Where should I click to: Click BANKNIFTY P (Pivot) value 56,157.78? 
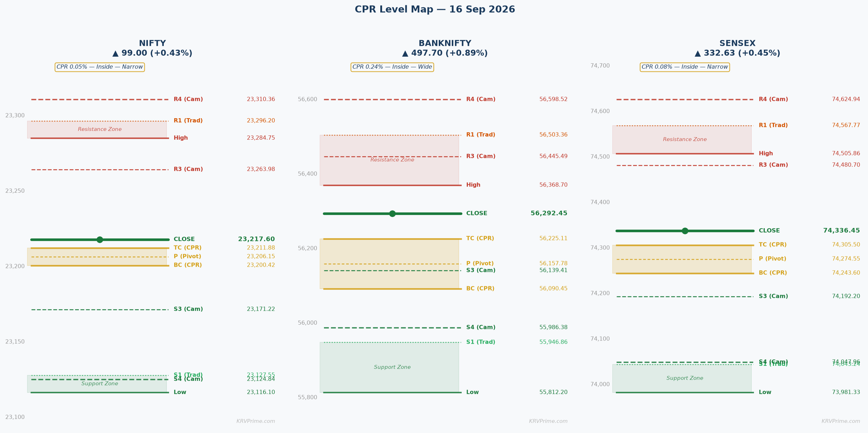pyautogui.click(x=554, y=263)
